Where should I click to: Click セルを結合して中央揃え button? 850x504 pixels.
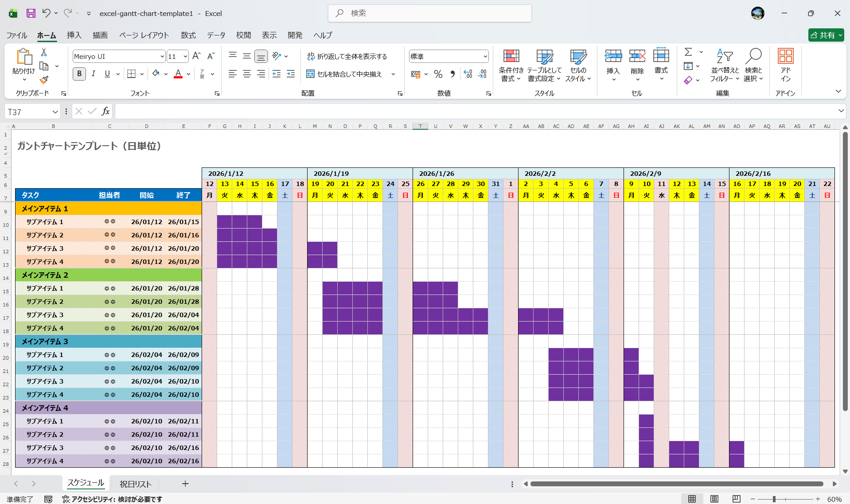click(345, 74)
